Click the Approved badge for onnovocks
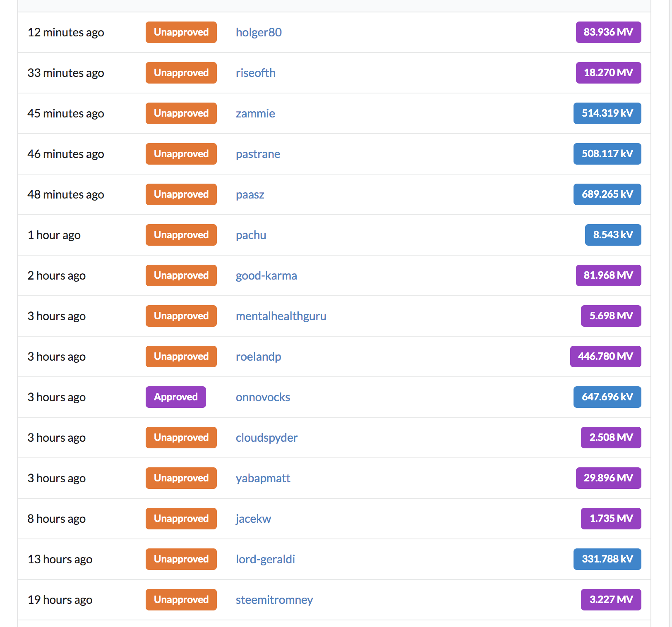672x627 pixels. pos(176,397)
